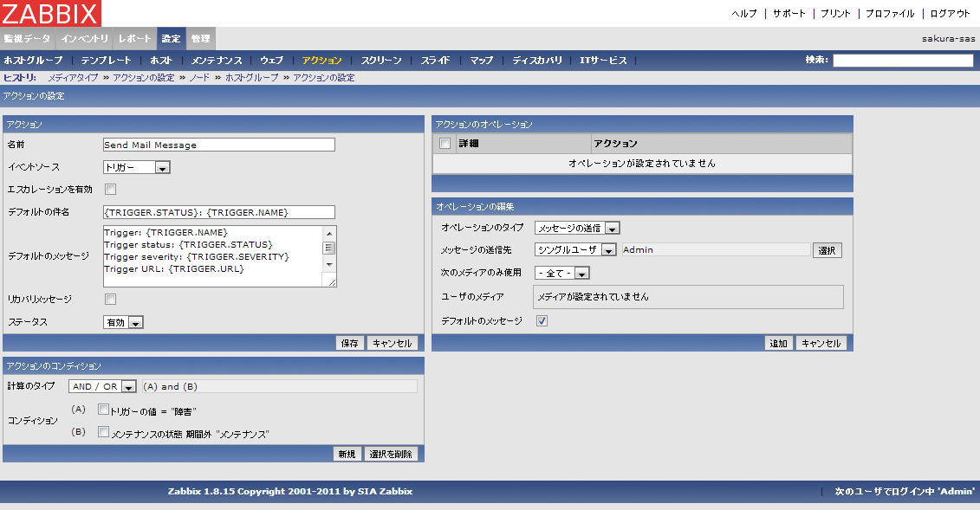Toggle the リカバリメッセージ checkbox
The height and width of the screenshot is (510, 980).
pyautogui.click(x=110, y=300)
